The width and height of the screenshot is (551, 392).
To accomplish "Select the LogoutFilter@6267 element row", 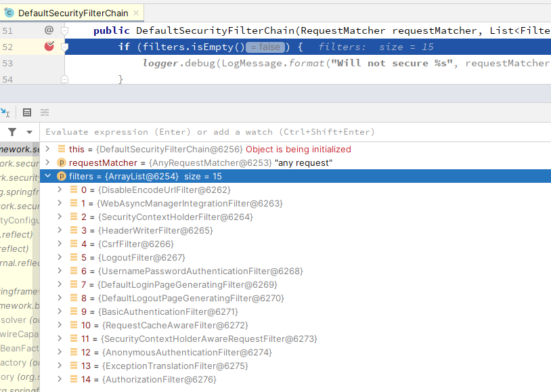I will pyautogui.click(x=295, y=257).
